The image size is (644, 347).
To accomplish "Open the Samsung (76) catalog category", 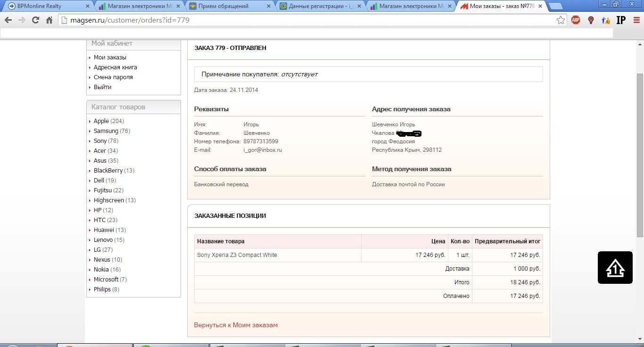I will (x=112, y=131).
